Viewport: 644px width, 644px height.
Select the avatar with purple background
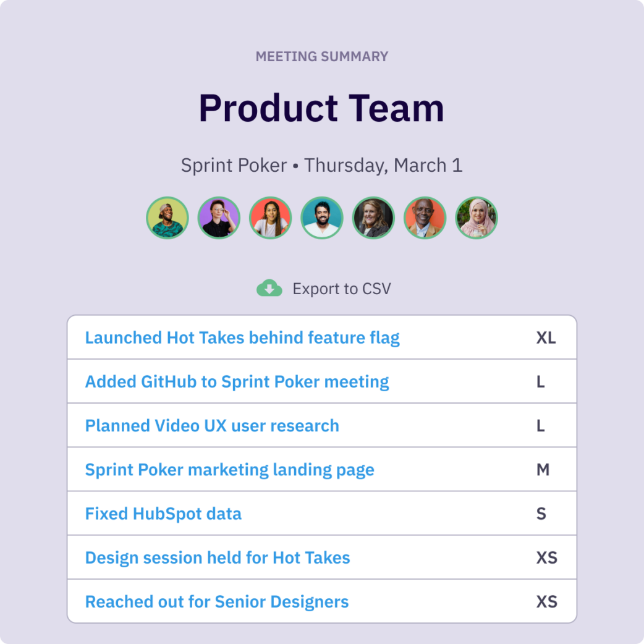point(219,218)
